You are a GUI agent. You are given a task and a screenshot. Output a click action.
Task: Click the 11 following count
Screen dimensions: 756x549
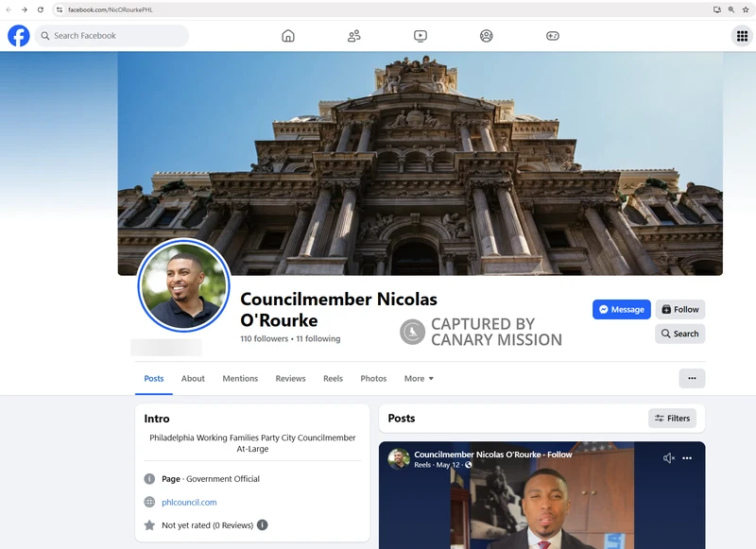pos(318,338)
